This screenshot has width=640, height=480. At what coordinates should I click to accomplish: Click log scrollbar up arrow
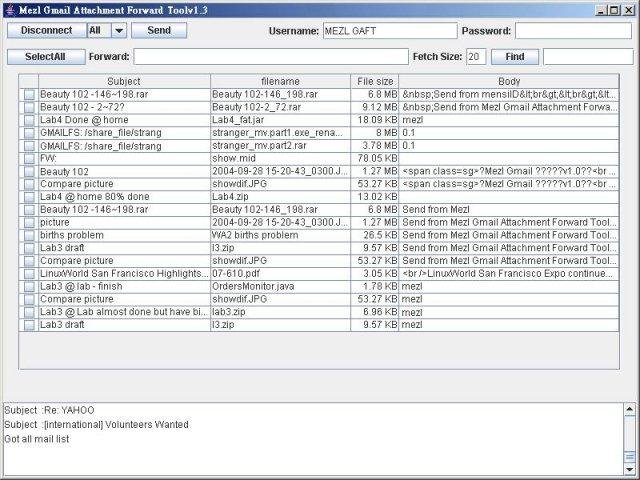(630, 408)
